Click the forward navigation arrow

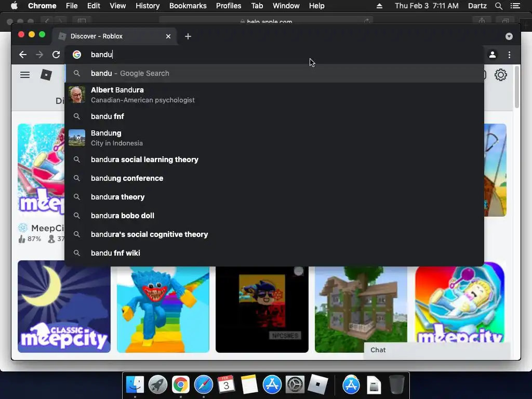[39, 55]
